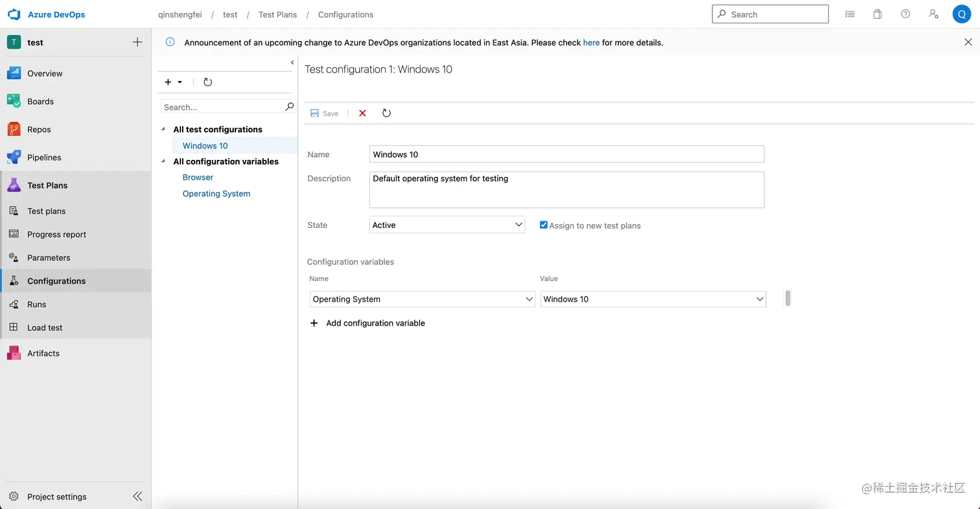Toggle Assign to new test plans checkbox
The height and width of the screenshot is (509, 980).
coord(544,225)
